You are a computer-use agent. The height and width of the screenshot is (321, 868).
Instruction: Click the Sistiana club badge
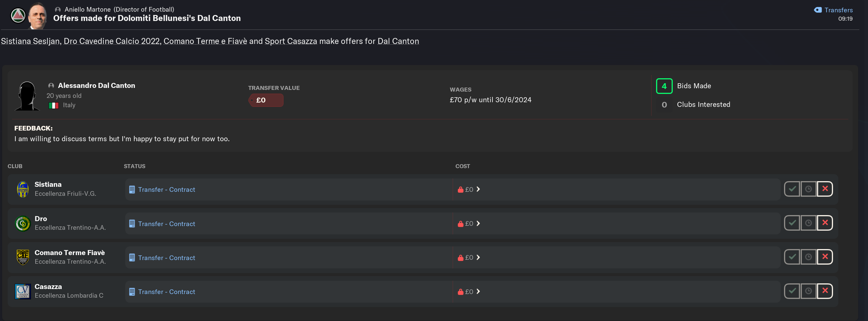[x=23, y=189]
